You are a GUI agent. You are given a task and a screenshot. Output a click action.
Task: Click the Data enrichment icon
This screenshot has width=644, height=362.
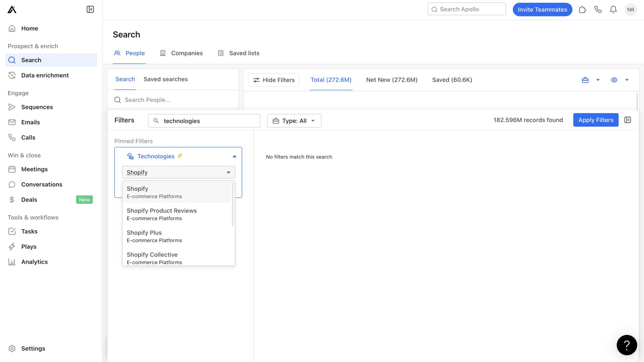coord(12,75)
